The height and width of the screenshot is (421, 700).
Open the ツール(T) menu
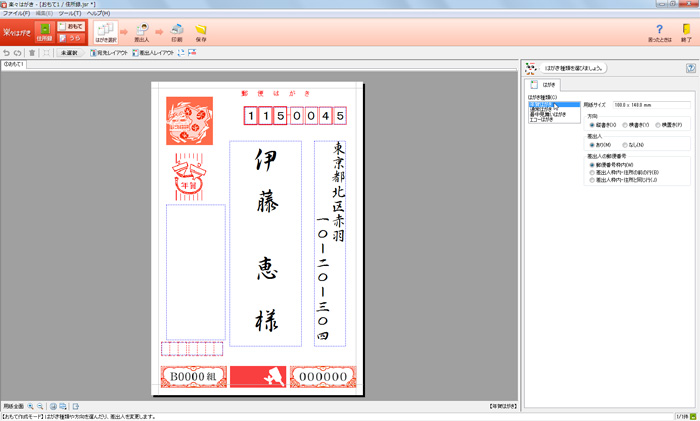70,13
